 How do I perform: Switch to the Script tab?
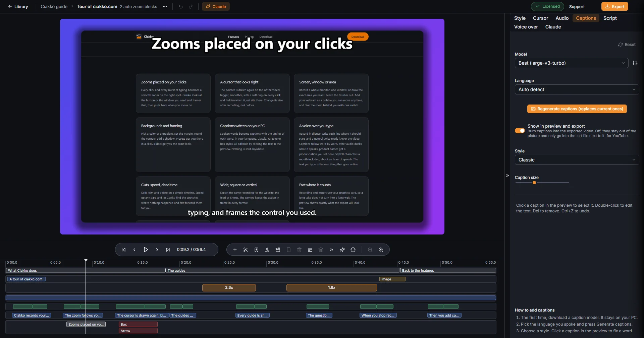(610, 18)
